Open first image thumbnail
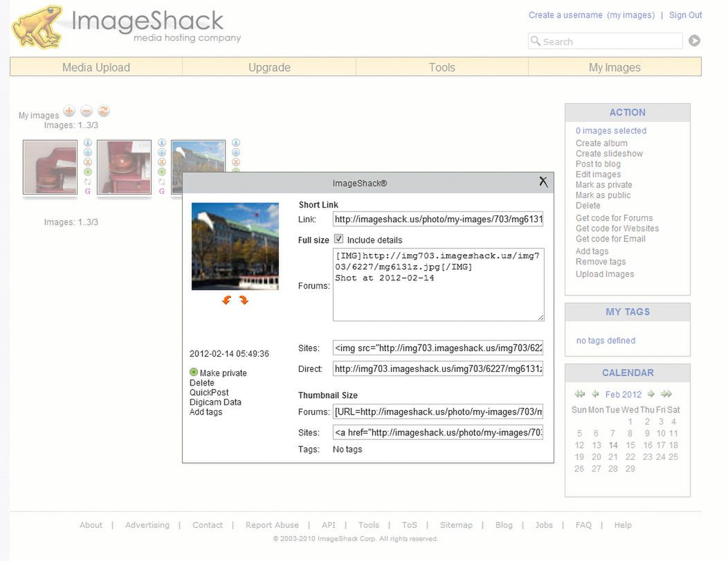Image resolution: width=728 pixels, height=561 pixels. pos(50,168)
